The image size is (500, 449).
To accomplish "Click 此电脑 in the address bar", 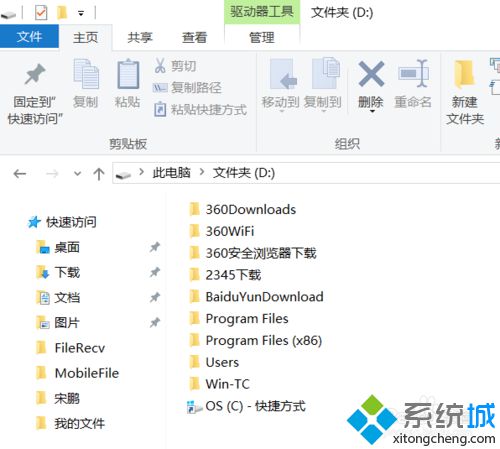I will [x=171, y=173].
